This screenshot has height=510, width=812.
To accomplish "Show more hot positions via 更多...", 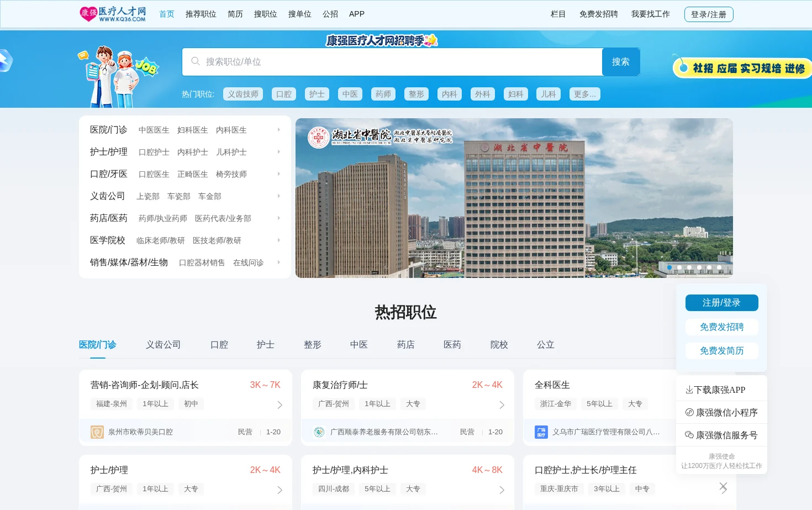I will click(585, 94).
